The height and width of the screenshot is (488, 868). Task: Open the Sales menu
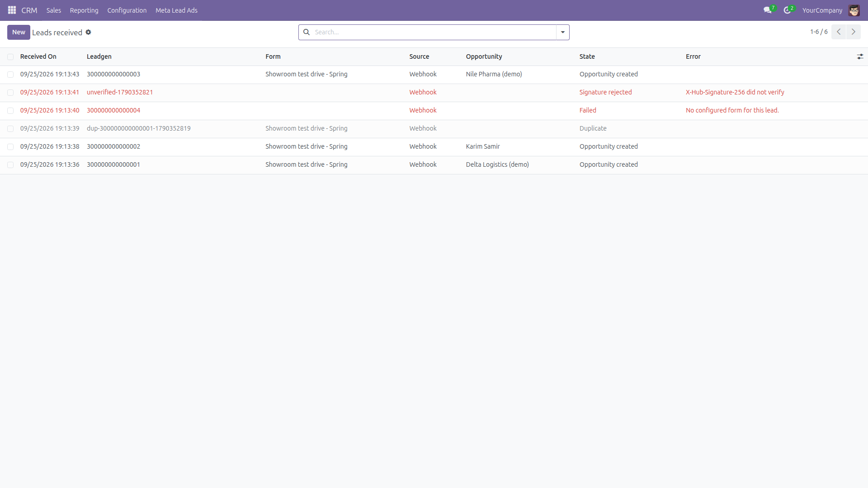click(x=53, y=10)
